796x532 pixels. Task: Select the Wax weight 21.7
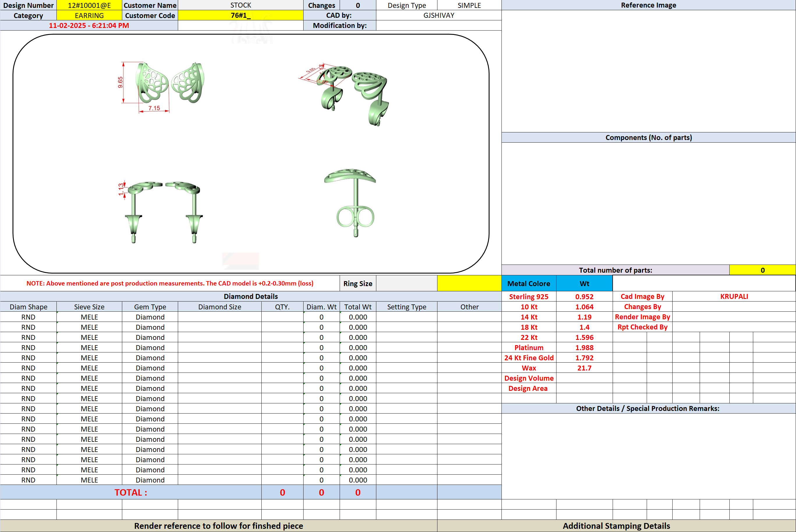(x=584, y=368)
